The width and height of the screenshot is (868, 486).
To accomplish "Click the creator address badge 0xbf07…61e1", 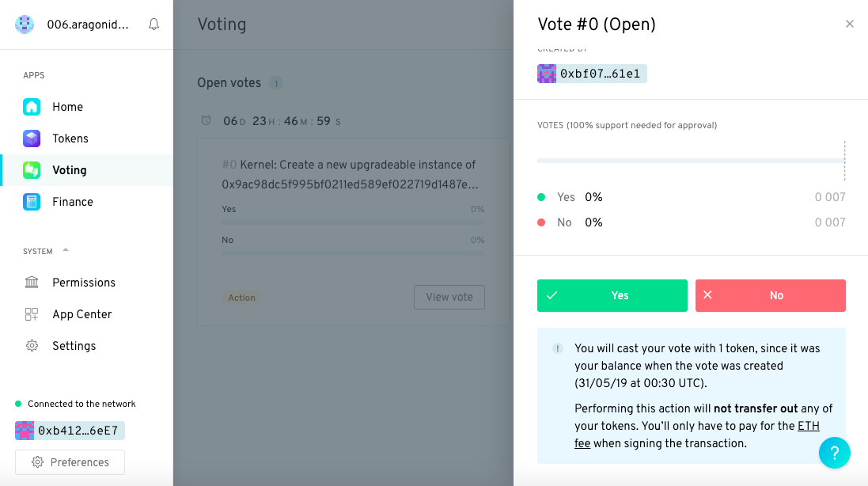I will (x=592, y=74).
